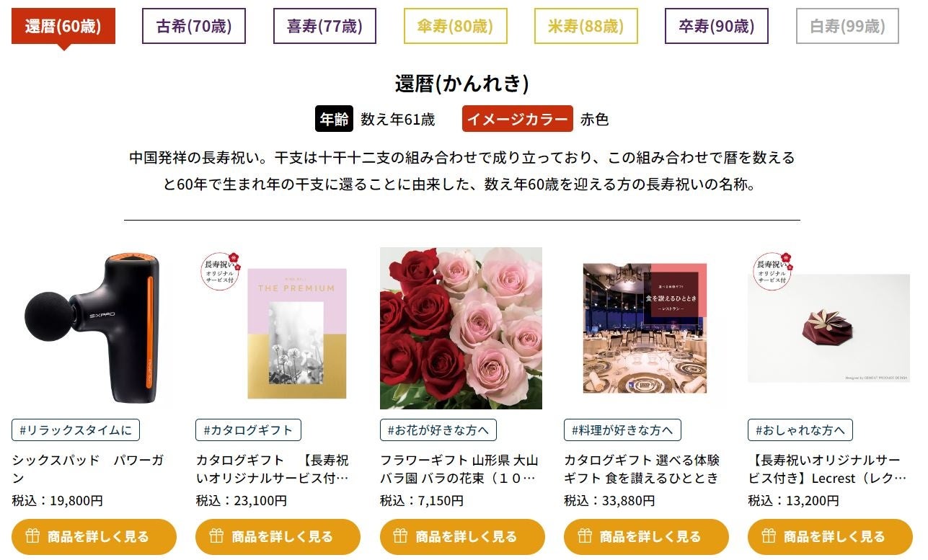Select the 還暦(60歳) tab

tap(63, 27)
